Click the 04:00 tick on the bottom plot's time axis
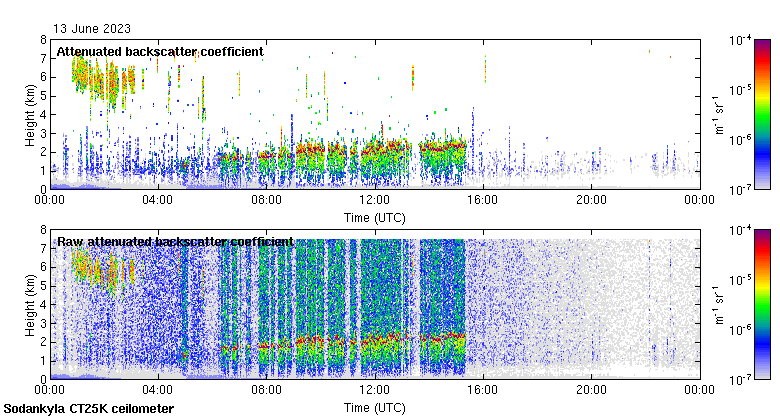The height and width of the screenshot is (420, 780). click(x=158, y=390)
